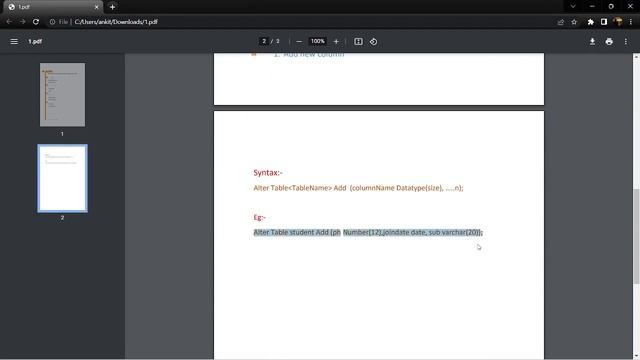Open the Chrome profile avatar
Image resolution: width=640 pixels, height=360 pixels.
tap(618, 22)
